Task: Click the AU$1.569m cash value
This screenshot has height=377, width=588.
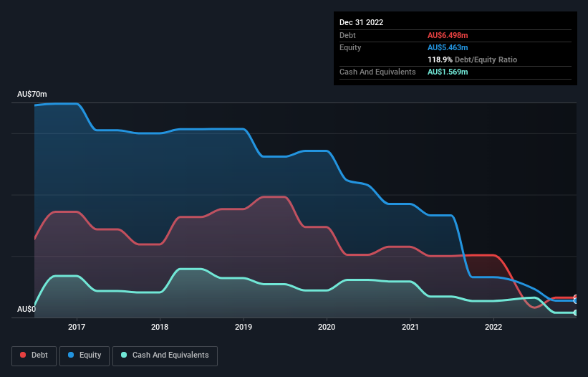Action: 448,72
